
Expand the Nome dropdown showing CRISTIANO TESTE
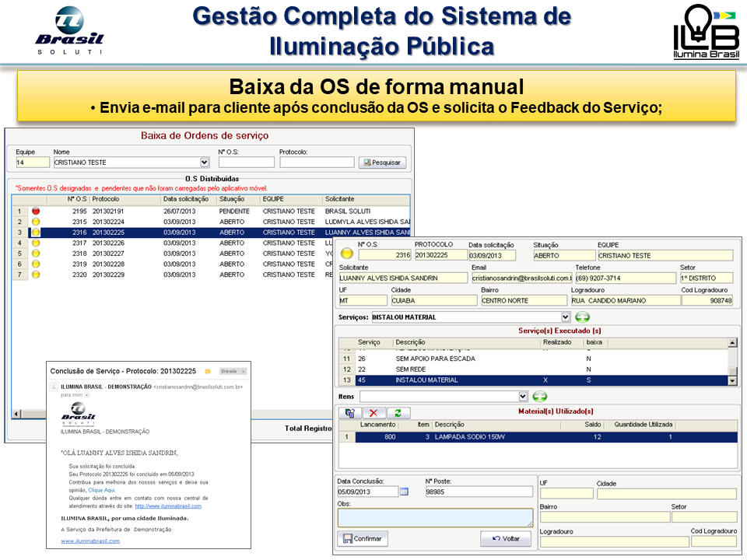point(205,163)
